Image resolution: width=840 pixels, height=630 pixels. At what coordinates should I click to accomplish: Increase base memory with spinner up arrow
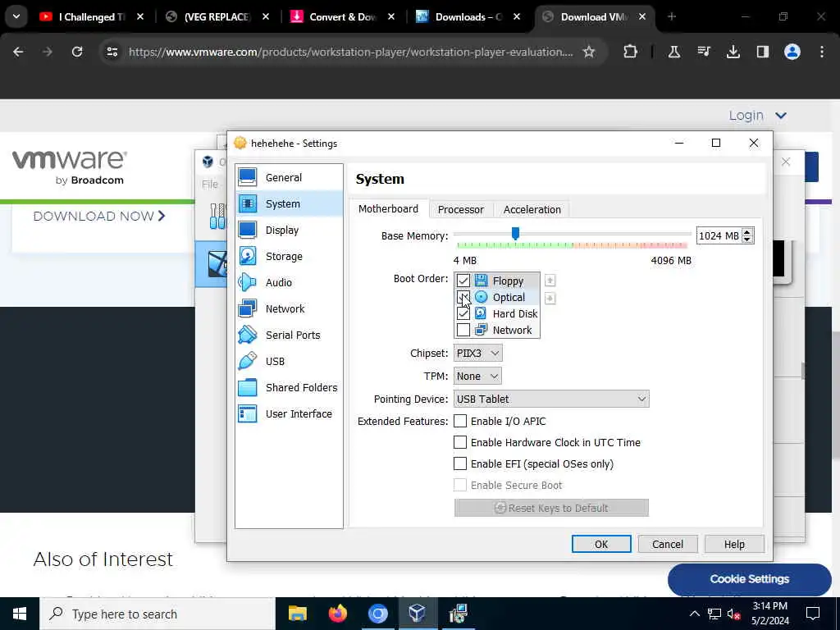(747, 232)
